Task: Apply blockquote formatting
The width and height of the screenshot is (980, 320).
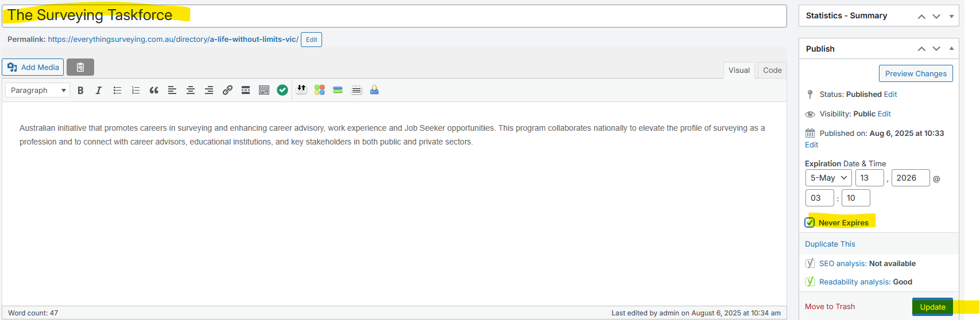Action: 154,90
